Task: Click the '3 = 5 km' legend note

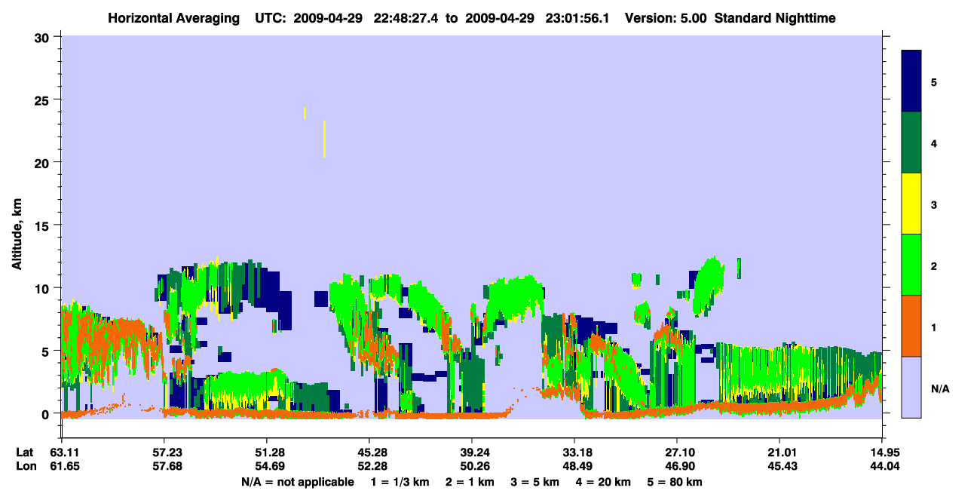Action: click(x=534, y=482)
